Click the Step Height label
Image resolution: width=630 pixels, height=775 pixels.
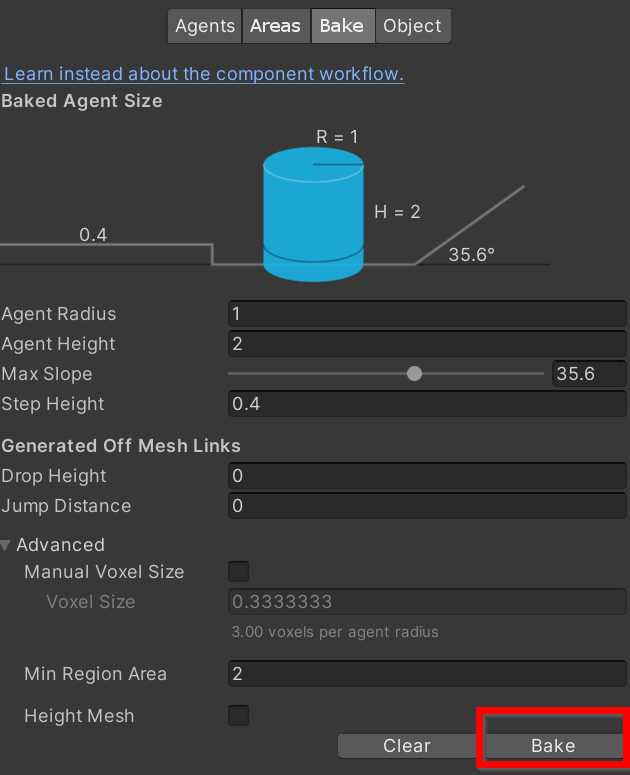(52, 404)
